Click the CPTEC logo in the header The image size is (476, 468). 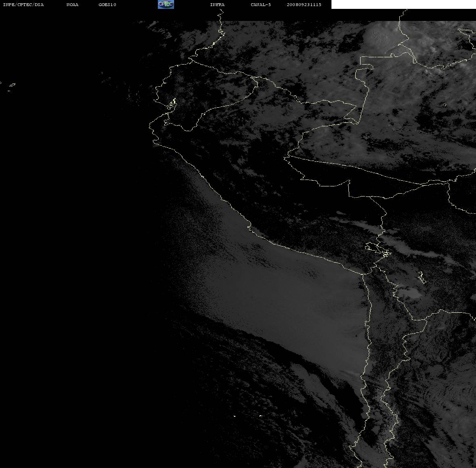(166, 4)
